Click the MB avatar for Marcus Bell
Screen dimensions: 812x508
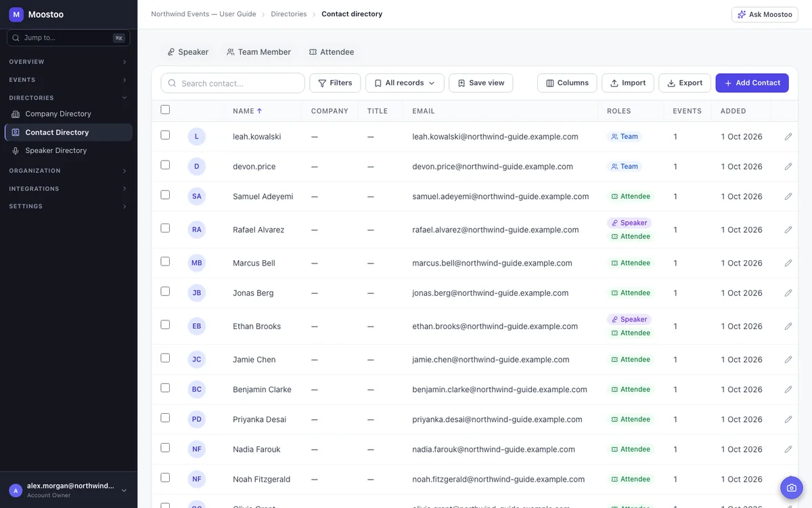coord(196,263)
